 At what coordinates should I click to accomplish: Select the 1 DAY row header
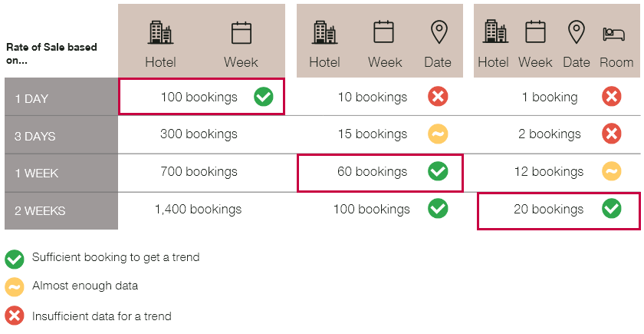click(61, 97)
